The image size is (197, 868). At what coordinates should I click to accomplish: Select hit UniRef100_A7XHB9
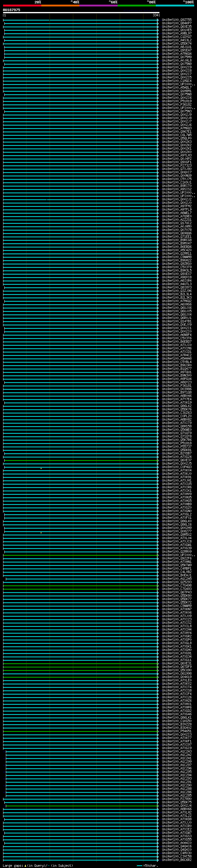point(176,504)
